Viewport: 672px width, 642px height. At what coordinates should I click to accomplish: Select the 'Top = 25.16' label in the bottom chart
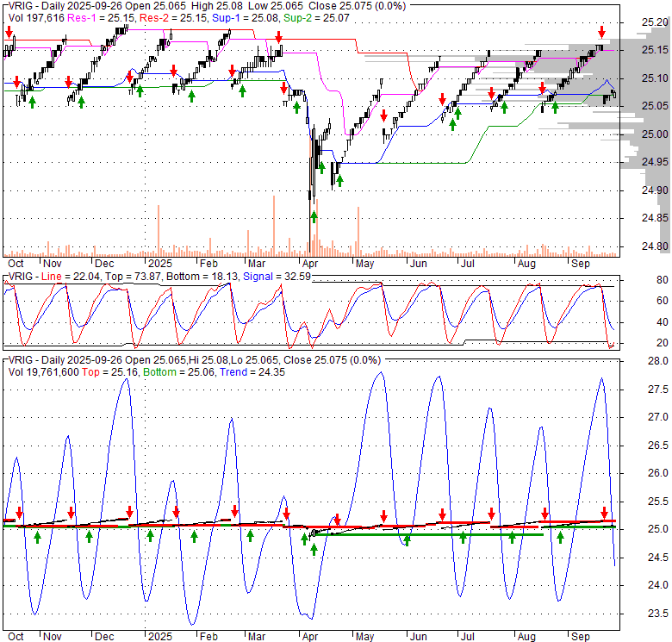click(110, 372)
